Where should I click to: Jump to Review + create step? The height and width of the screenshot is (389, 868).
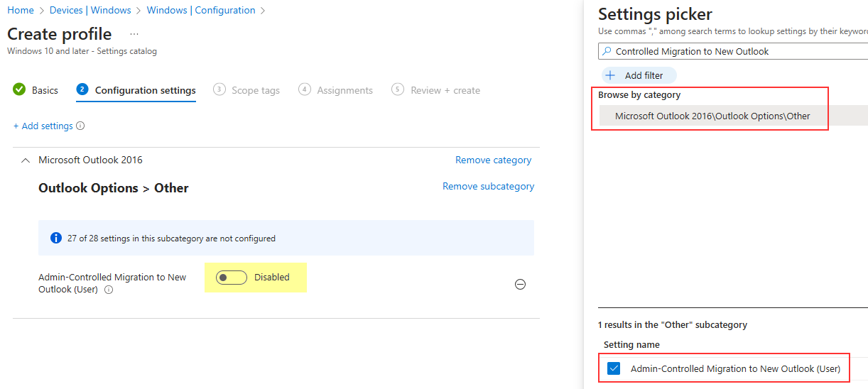click(436, 90)
